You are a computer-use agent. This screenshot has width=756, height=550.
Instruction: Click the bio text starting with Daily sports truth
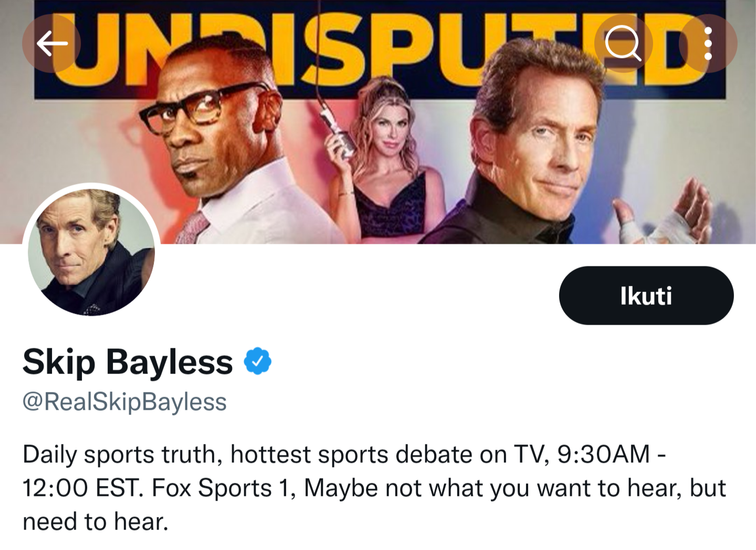pos(374,487)
